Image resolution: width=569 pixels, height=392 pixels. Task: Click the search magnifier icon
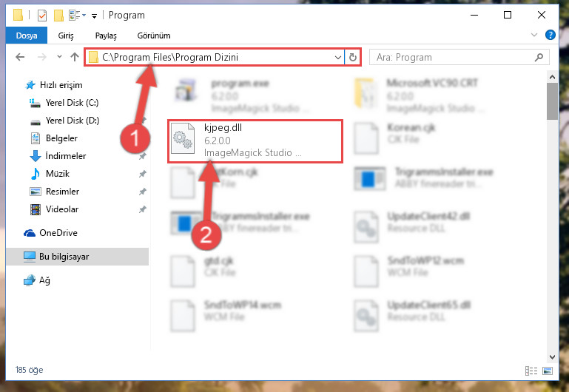coord(539,57)
